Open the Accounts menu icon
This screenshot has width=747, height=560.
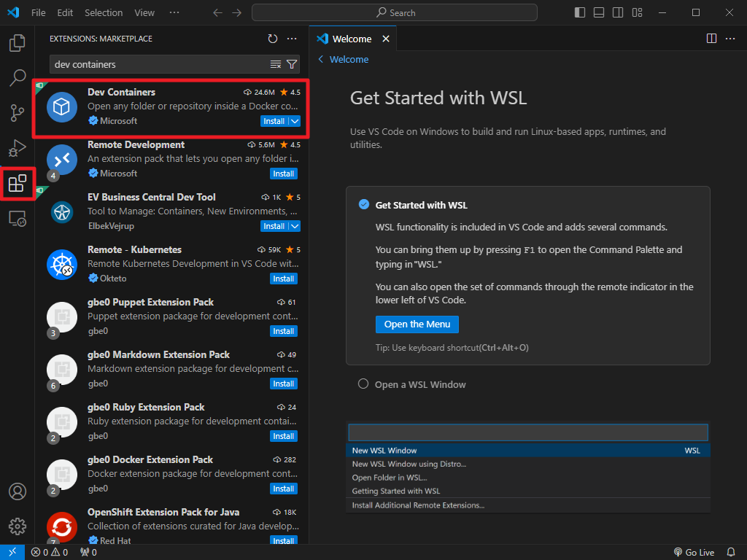click(18, 491)
